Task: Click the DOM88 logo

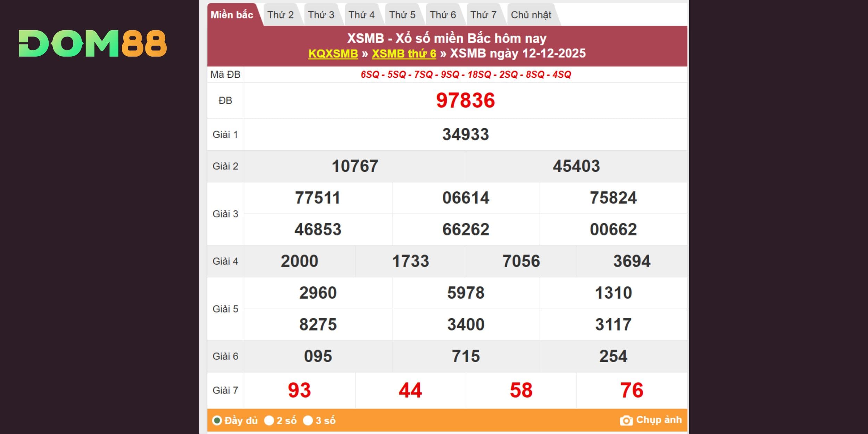Action: [x=93, y=43]
